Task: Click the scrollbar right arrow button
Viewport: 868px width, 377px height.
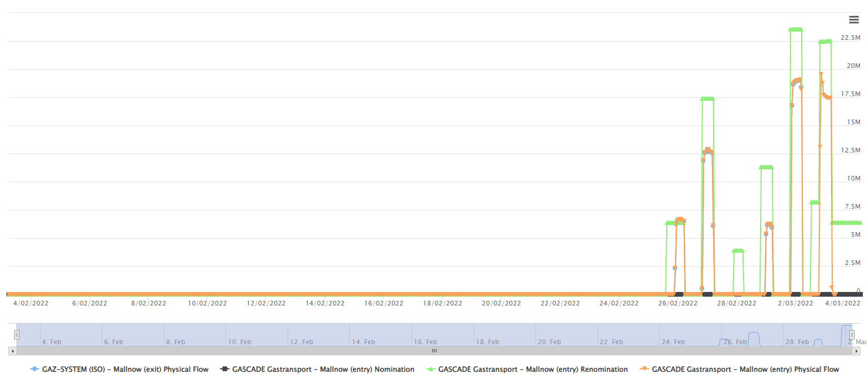Action: click(x=856, y=351)
